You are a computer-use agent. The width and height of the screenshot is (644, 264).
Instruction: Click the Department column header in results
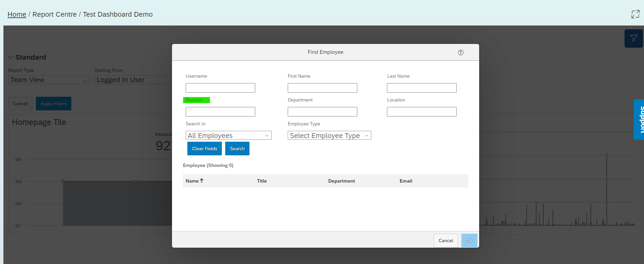coord(342,181)
